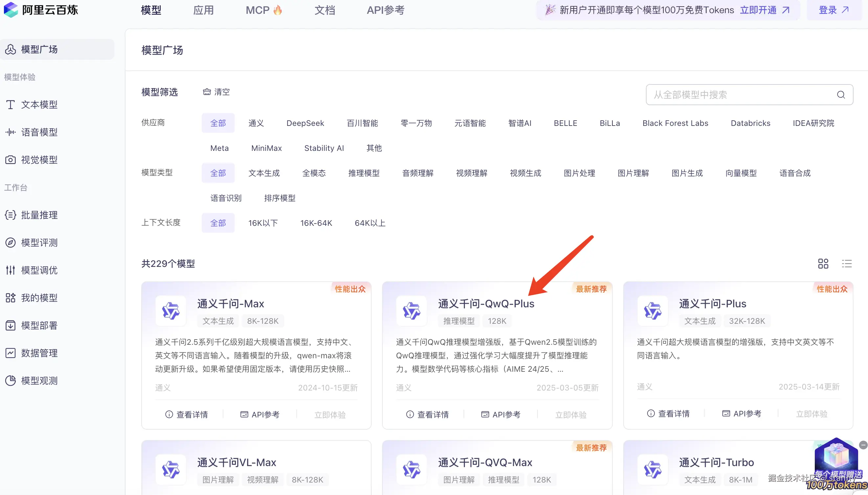Open 批量推理 in the sidebar
Screen dimensions: 868x495
tap(39, 215)
